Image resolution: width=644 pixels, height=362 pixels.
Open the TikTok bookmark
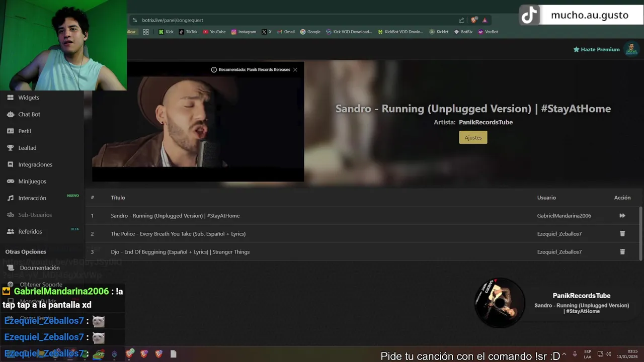pos(188,32)
